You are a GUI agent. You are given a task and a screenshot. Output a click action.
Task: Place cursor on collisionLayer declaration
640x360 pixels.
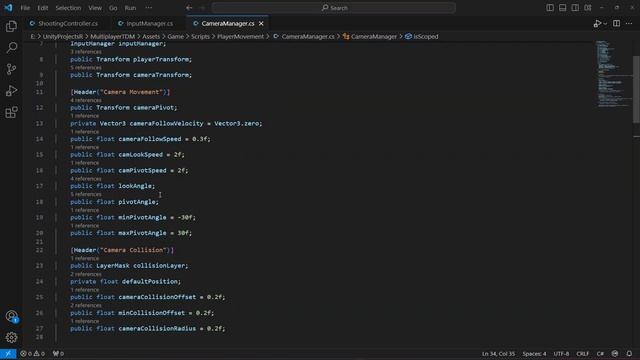click(129, 266)
